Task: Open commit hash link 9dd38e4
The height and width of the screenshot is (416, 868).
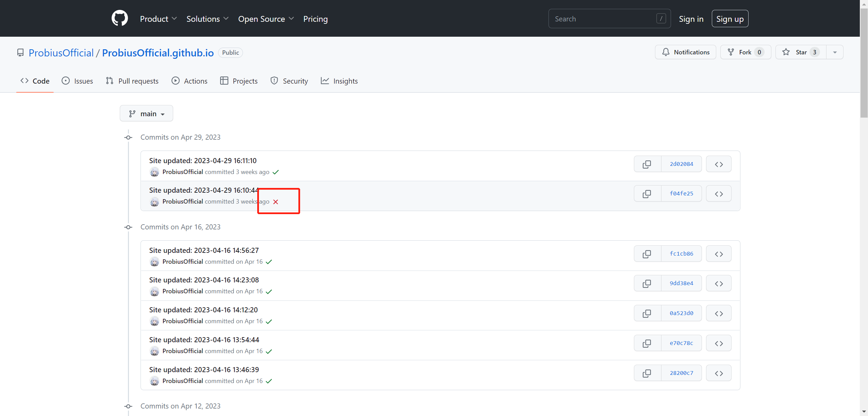Action: pyautogui.click(x=681, y=283)
